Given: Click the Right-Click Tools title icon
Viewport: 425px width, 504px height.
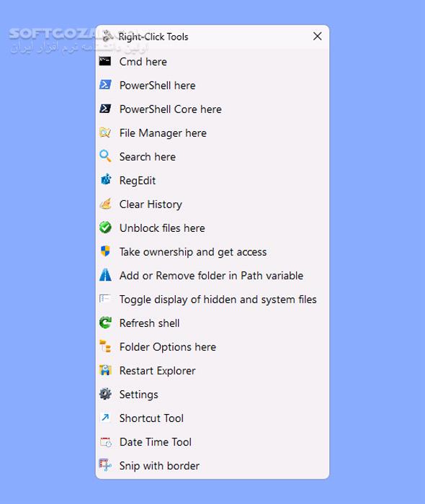Looking at the screenshot, I should 108,36.
